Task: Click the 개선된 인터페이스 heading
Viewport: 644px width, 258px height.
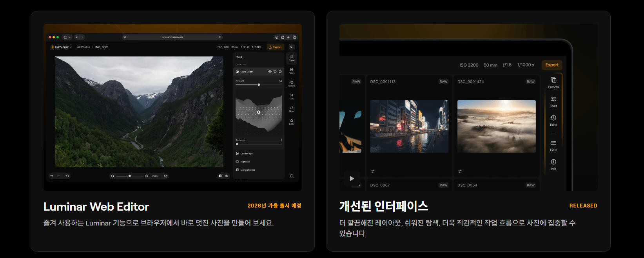Action: click(x=384, y=206)
